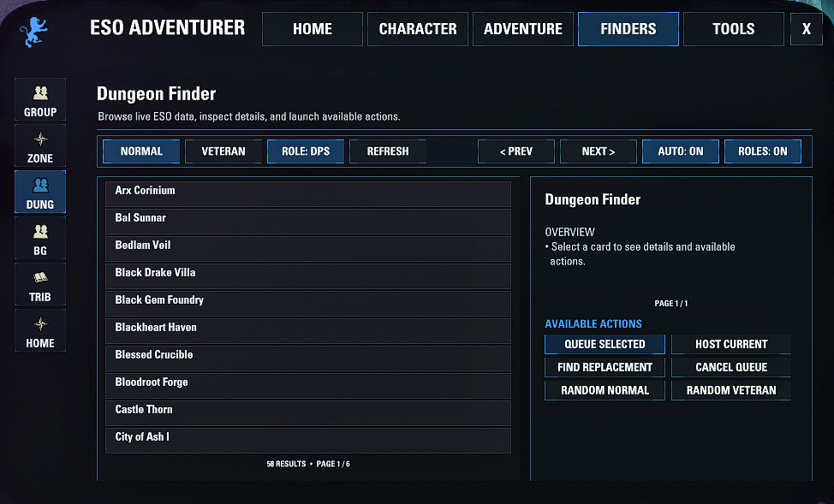Switch to the CHARACTER tab
The width and height of the screenshot is (834, 504).
418,29
